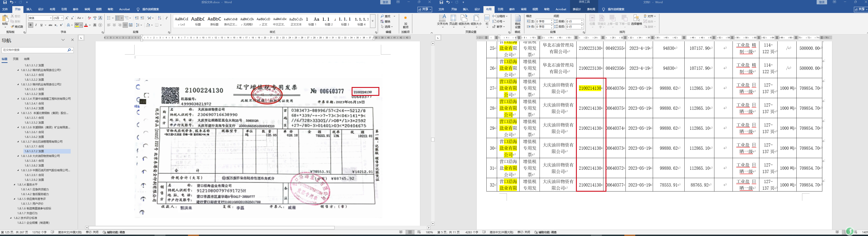Go to 1.8.1.5.1 用户评价 heading

click(32, 204)
